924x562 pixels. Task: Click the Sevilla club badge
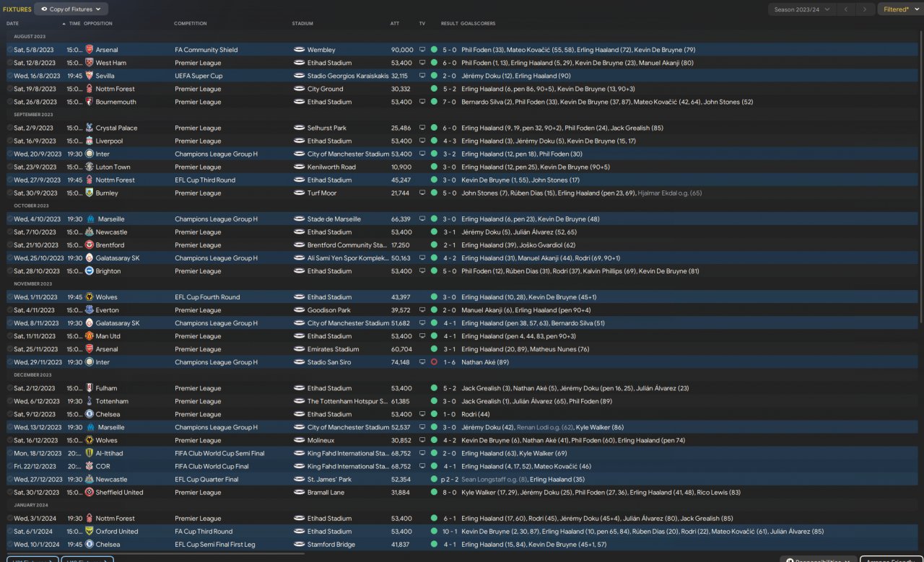click(x=90, y=76)
